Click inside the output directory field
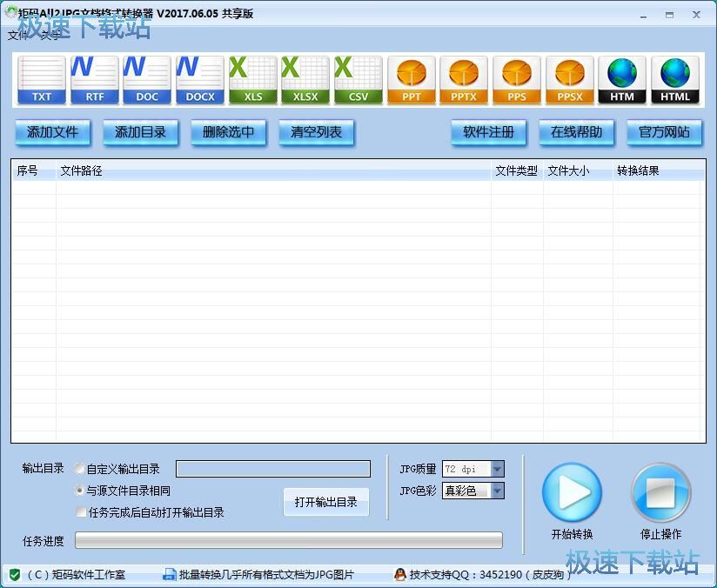717x588 pixels. pyautogui.click(x=272, y=468)
